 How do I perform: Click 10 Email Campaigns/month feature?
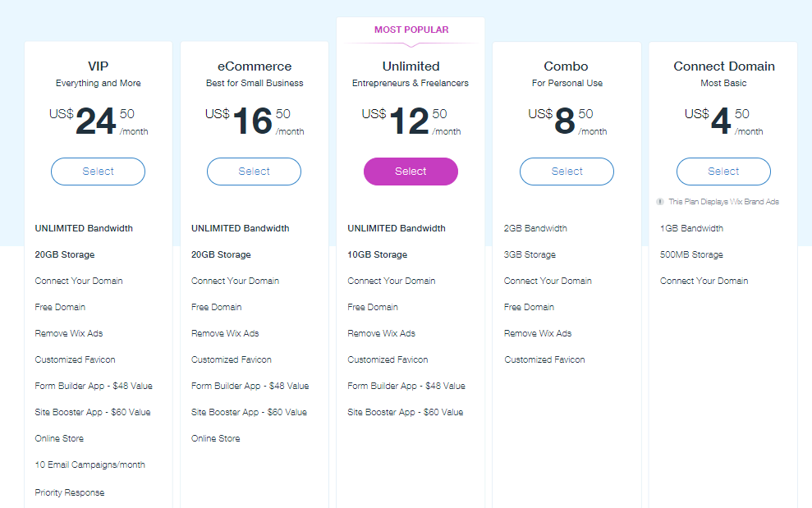[89, 465]
